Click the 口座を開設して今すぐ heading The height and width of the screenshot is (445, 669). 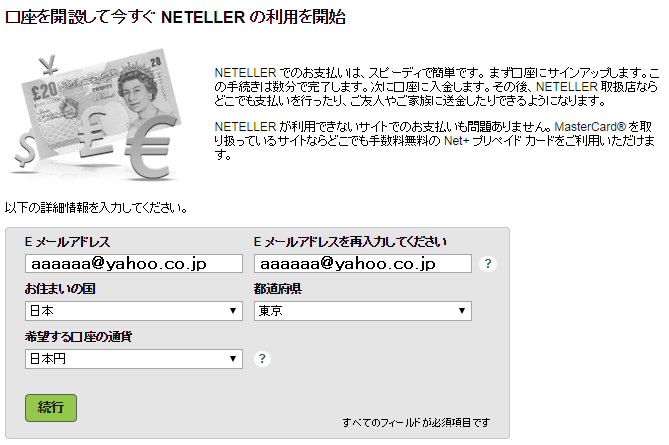coord(175,17)
